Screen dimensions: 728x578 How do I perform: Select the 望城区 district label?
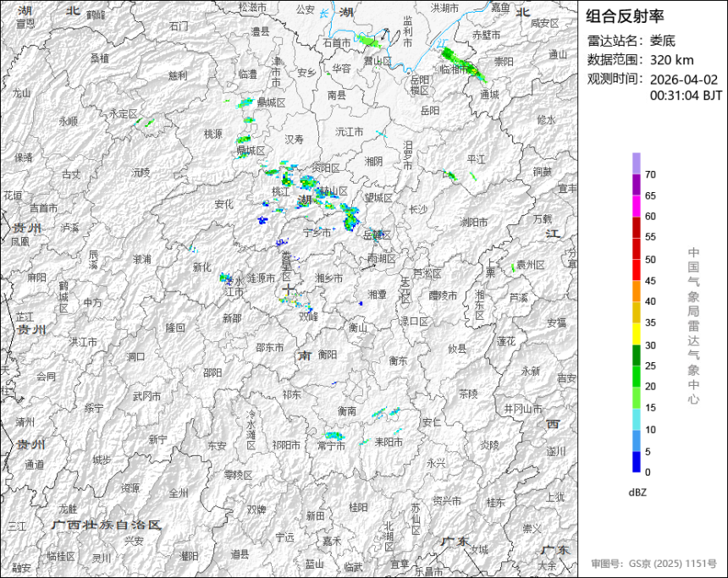tap(378, 198)
